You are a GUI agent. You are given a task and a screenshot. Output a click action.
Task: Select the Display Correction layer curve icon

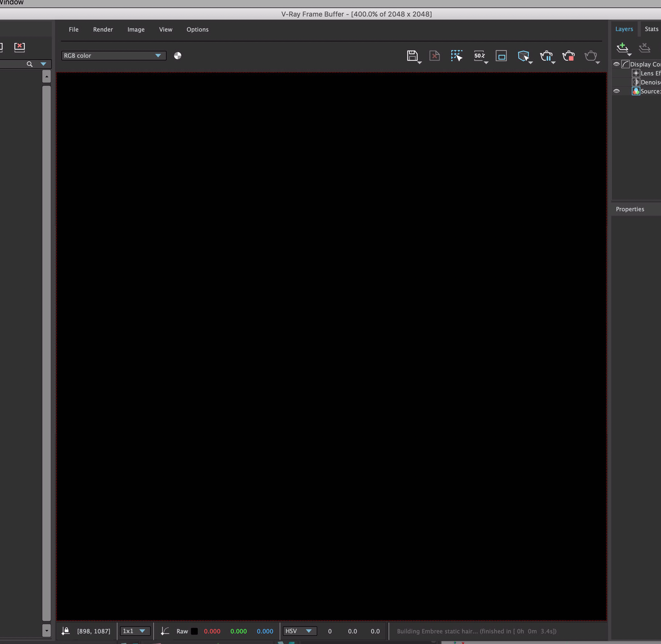(x=625, y=64)
